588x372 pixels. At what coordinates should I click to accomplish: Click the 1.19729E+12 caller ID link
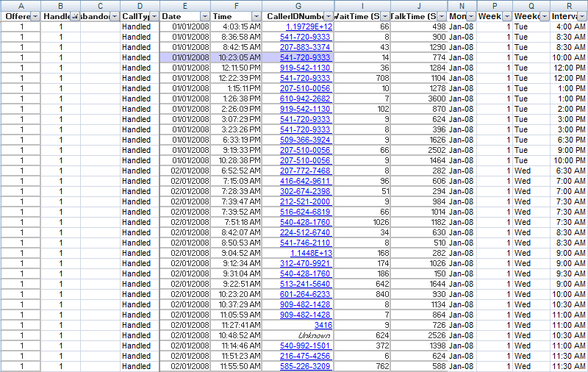click(309, 26)
